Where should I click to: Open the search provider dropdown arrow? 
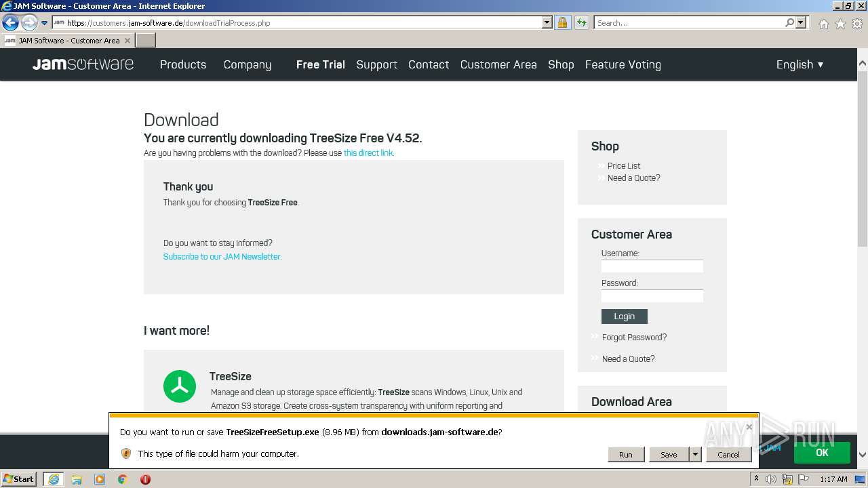pos(801,22)
